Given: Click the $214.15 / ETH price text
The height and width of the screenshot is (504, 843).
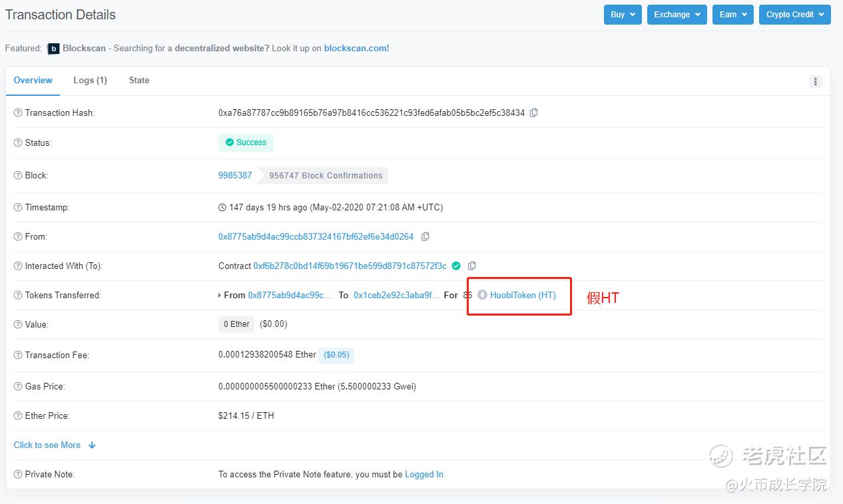Looking at the screenshot, I should [246, 415].
